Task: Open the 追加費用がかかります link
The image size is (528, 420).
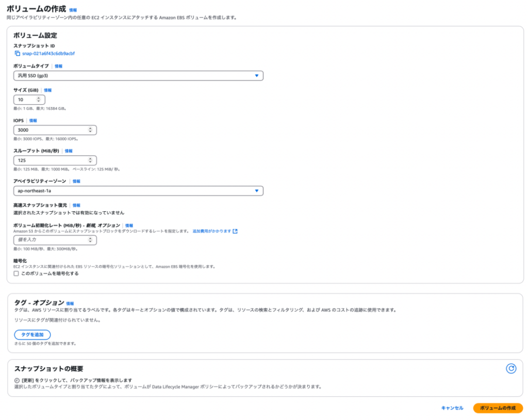Action: [211, 231]
